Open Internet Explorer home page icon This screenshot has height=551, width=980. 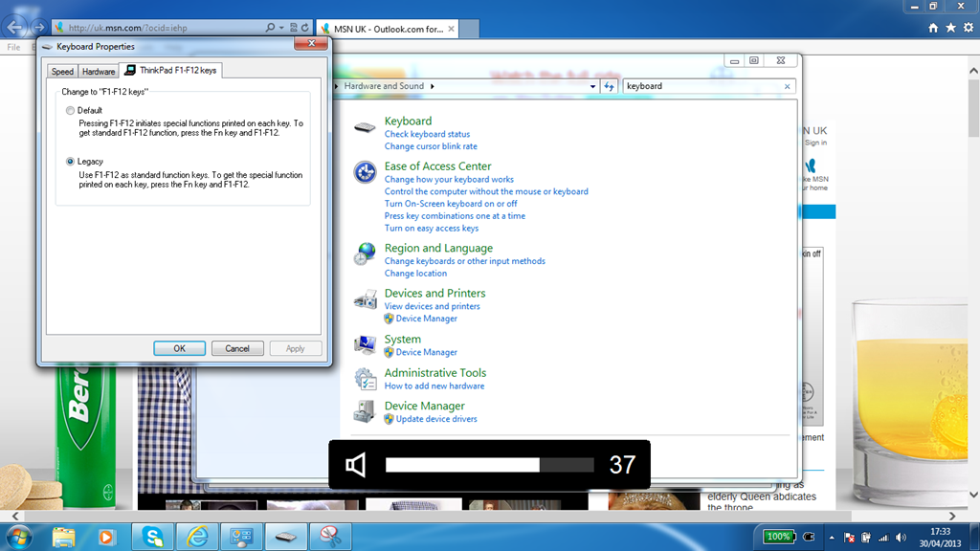click(x=933, y=28)
